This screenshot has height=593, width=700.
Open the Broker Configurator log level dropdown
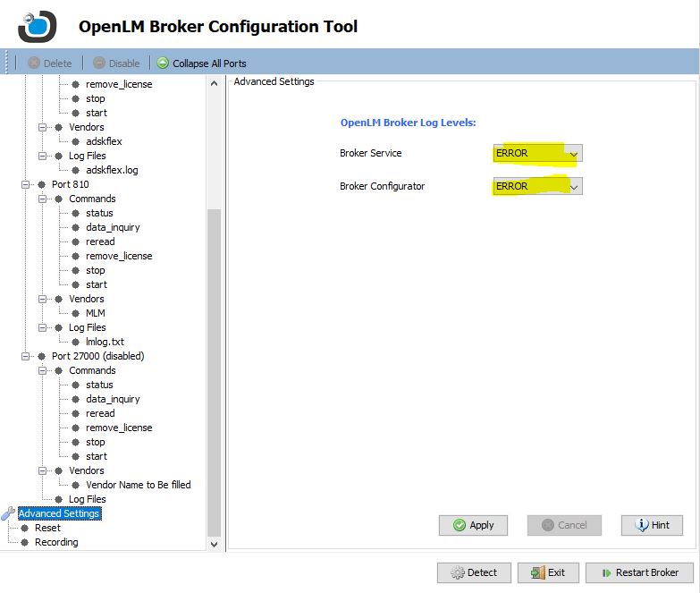tap(573, 187)
